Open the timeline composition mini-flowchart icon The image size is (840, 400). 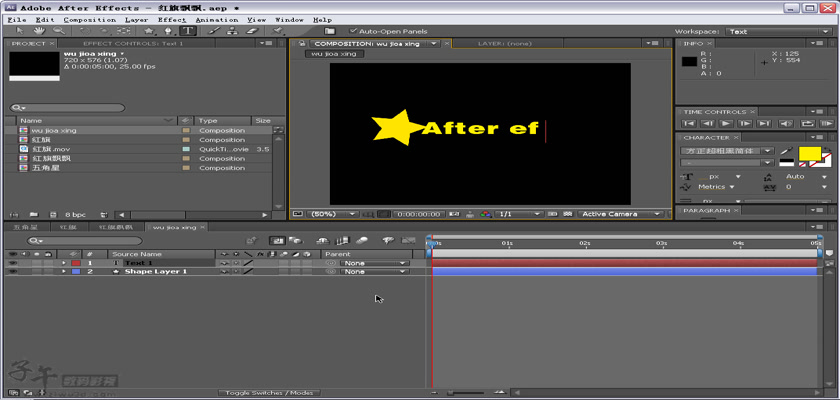pyautogui.click(x=251, y=241)
